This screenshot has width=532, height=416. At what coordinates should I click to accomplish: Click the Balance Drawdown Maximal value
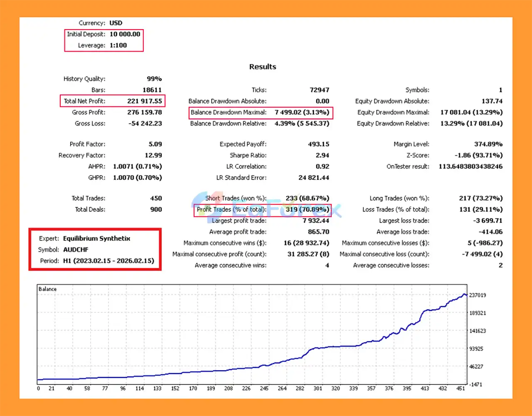click(302, 112)
